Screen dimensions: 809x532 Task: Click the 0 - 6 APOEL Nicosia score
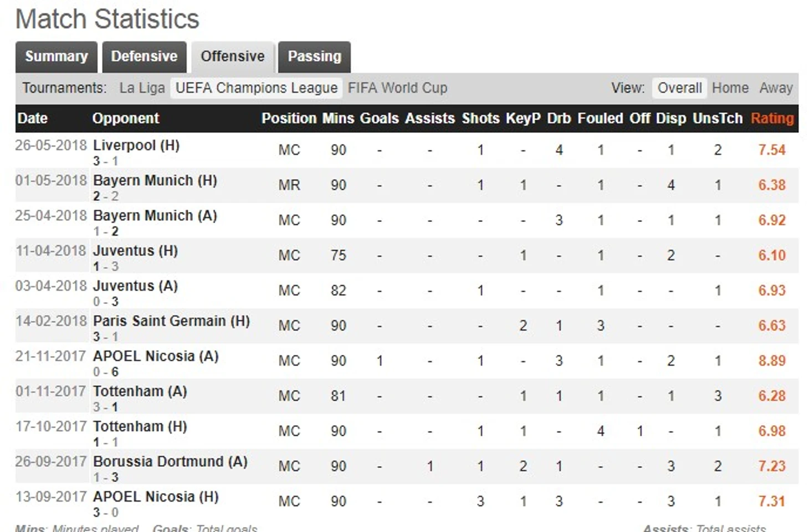[x=105, y=372]
